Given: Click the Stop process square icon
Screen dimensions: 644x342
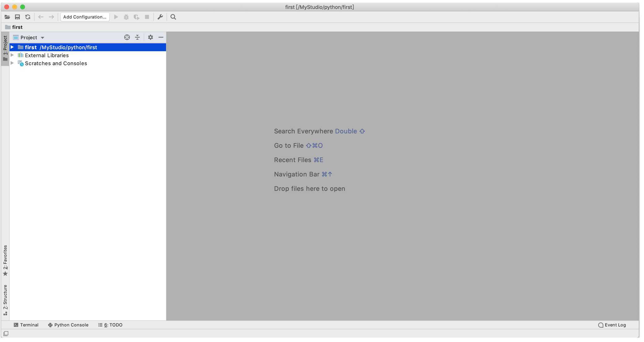Looking at the screenshot, I should (146, 17).
